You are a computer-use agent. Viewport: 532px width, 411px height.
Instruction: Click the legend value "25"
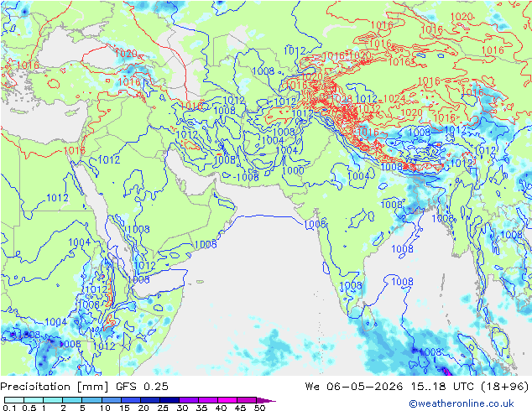[163, 408]
